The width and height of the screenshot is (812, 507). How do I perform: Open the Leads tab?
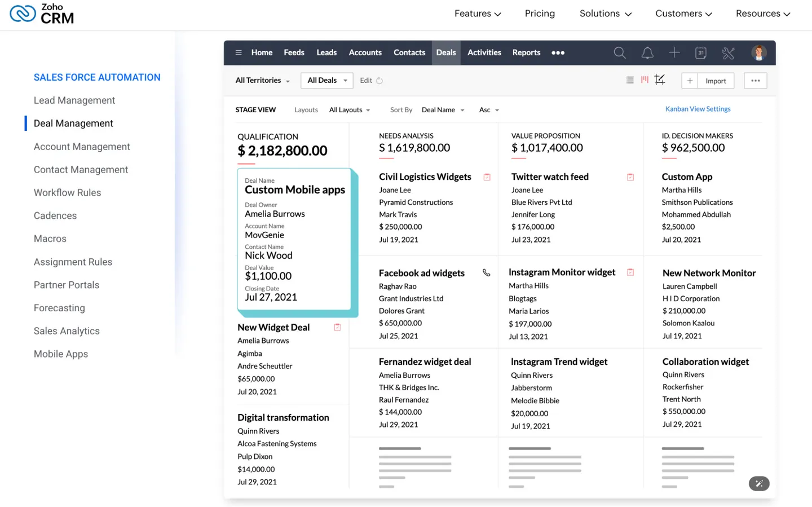tap(326, 52)
